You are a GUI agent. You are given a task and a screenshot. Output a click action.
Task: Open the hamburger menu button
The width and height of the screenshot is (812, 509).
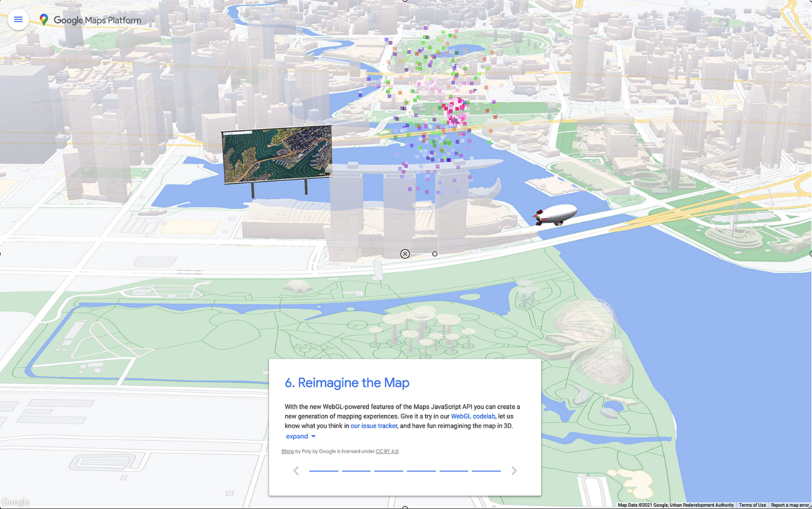pyautogui.click(x=18, y=19)
